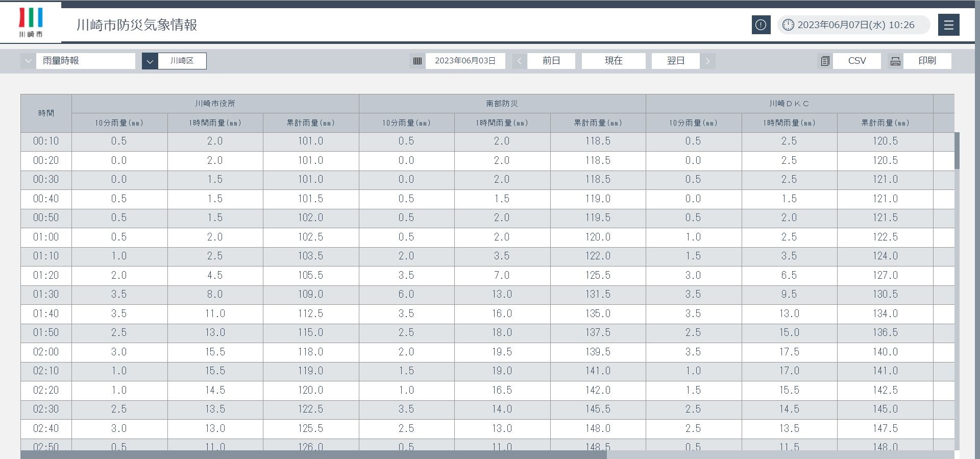Click the 南部防災 累計雨量 value 131.5
This screenshot has height=459, width=980.
click(598, 295)
